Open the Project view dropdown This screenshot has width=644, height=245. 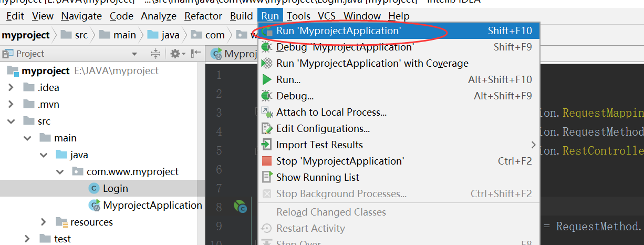pyautogui.click(x=134, y=54)
